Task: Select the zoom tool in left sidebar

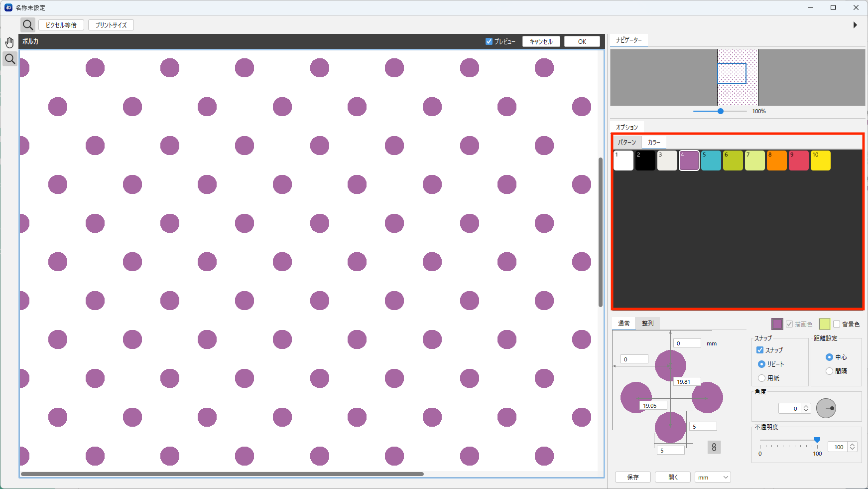Action: point(9,59)
